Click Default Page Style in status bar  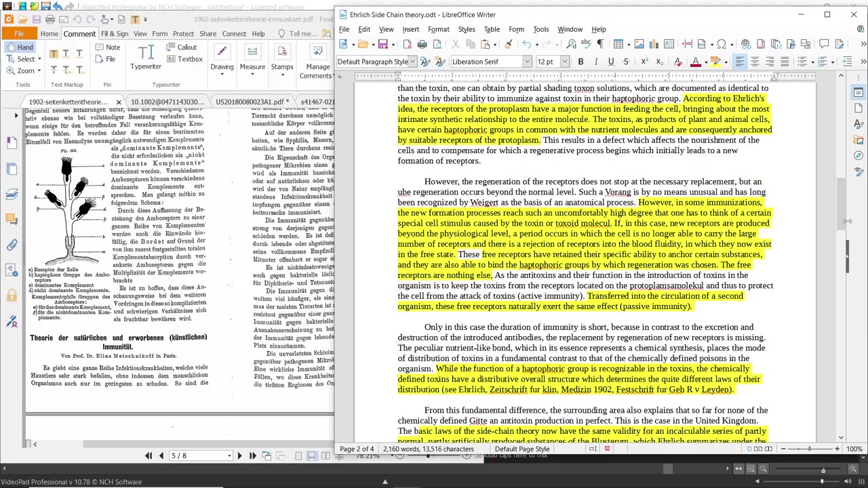pyautogui.click(x=522, y=449)
